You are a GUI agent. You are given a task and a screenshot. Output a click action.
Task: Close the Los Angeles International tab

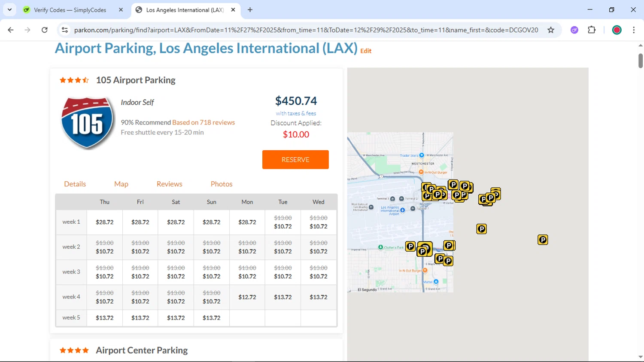point(233,10)
